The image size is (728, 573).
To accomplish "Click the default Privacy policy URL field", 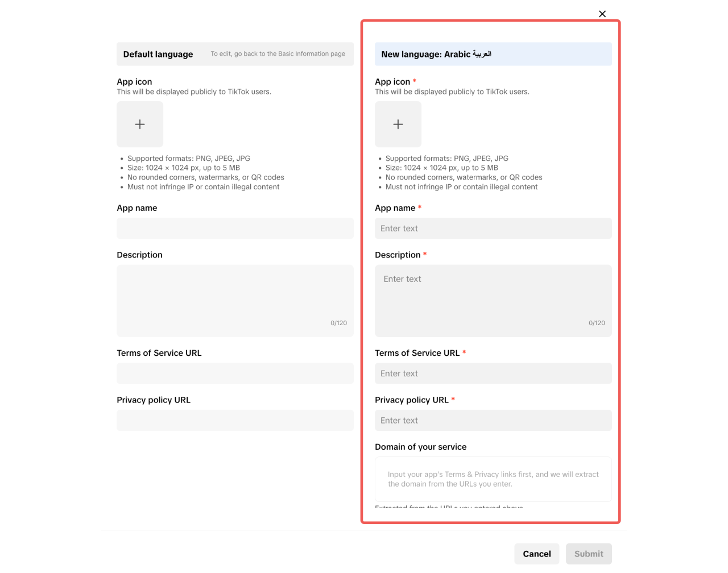I will click(235, 421).
